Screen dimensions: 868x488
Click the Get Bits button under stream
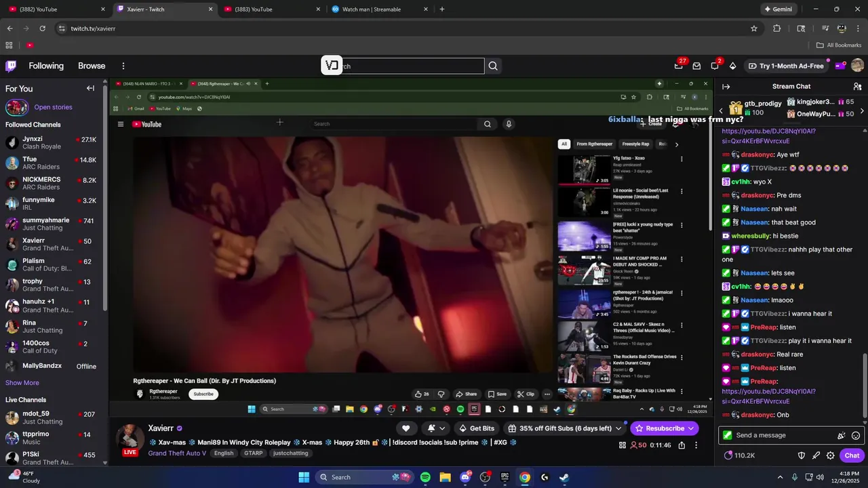(477, 428)
